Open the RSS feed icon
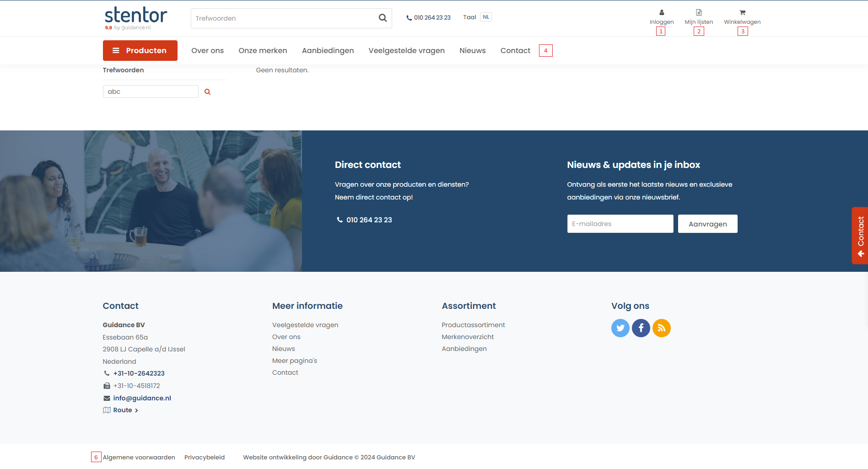The height and width of the screenshot is (469, 868). [662, 328]
